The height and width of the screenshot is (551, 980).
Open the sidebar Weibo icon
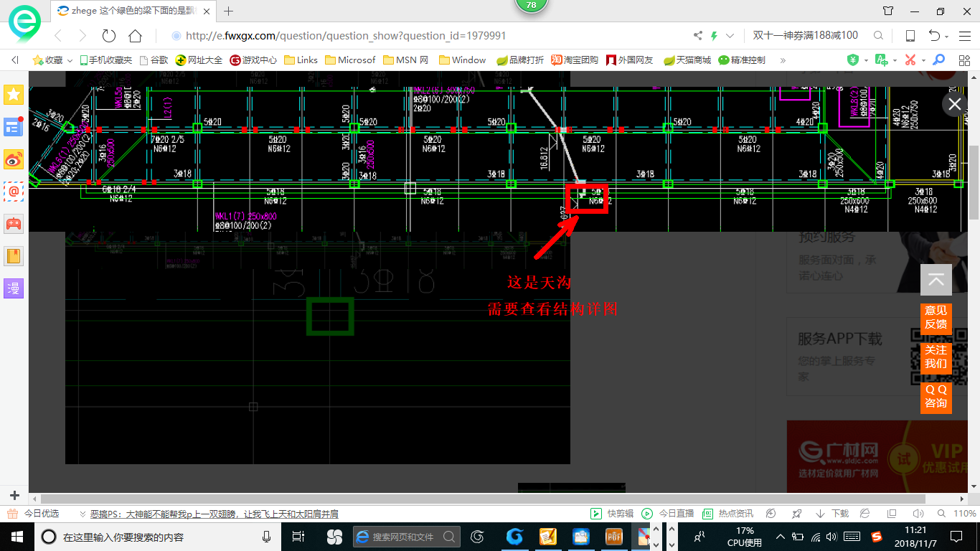pos(14,159)
